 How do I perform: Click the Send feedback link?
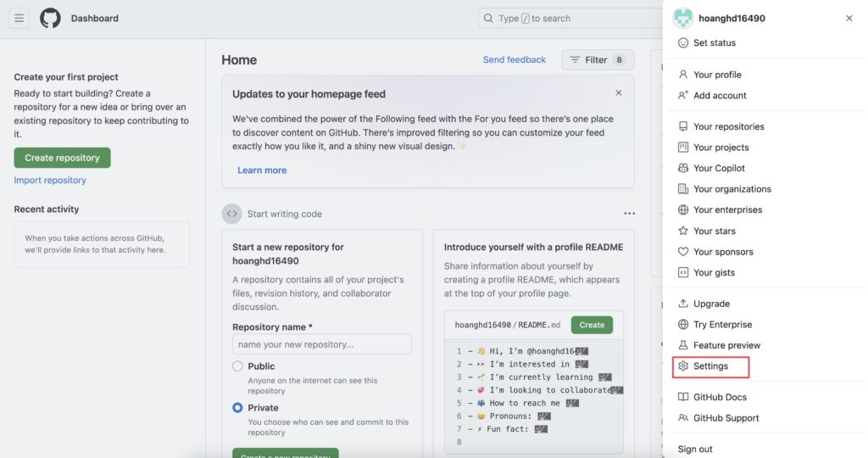click(514, 60)
